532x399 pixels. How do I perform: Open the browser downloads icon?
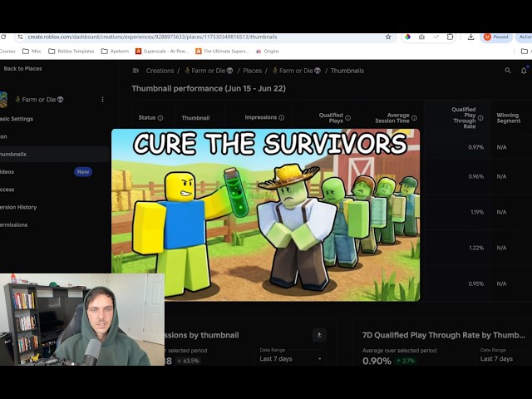(470, 37)
